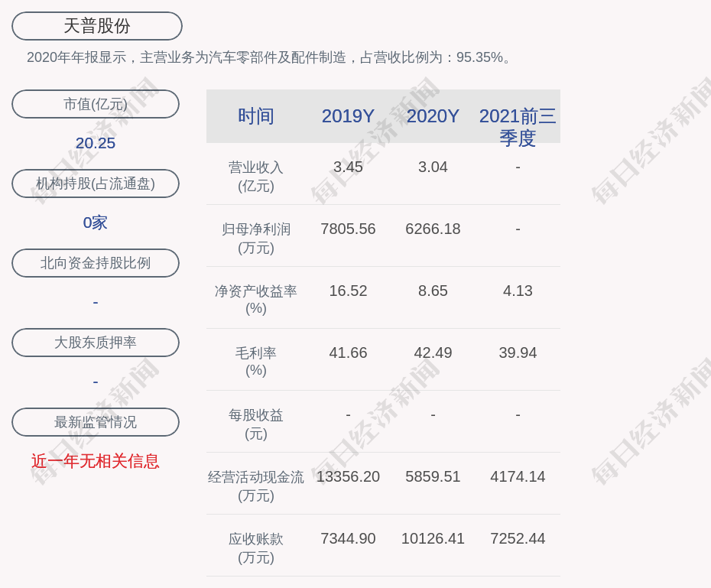Click the ROE value 4.13
Viewport: 711px width, 588px height.
(518, 291)
